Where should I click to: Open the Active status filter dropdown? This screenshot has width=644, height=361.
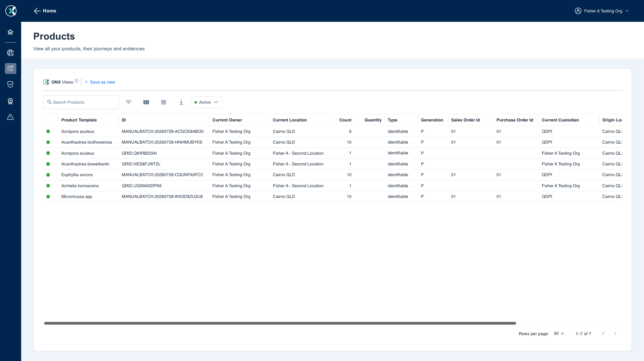point(207,102)
